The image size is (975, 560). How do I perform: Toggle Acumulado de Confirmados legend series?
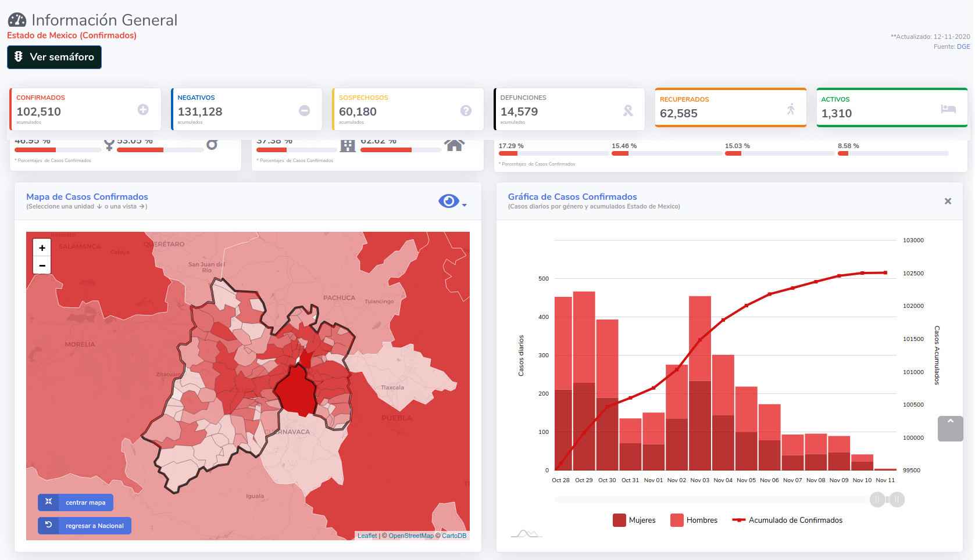click(787, 520)
